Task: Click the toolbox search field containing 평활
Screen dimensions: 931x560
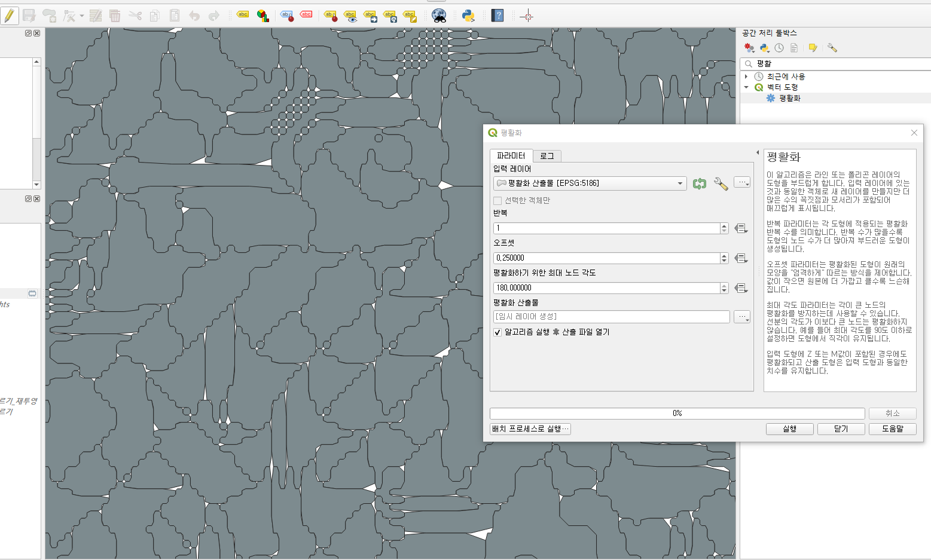Action: 835,63
